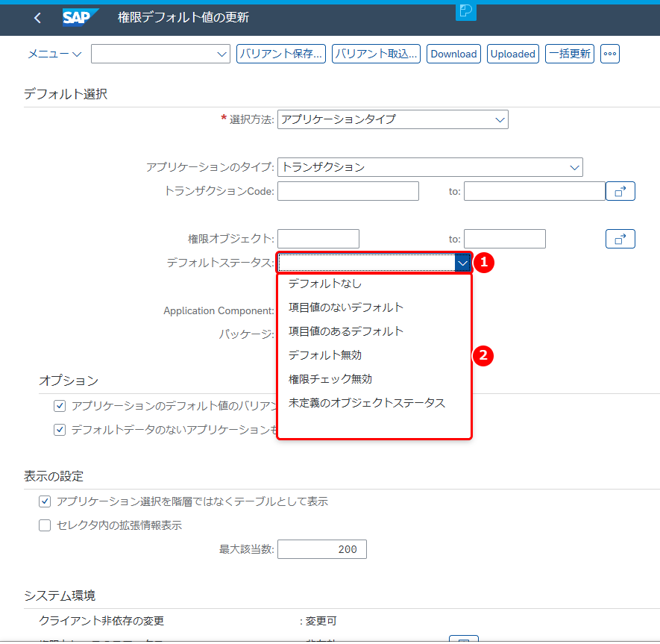This screenshot has width=660, height=644.
Task: Toggle アプリケーションのデフォルト値のバリアント checkbox
Action: 60,406
